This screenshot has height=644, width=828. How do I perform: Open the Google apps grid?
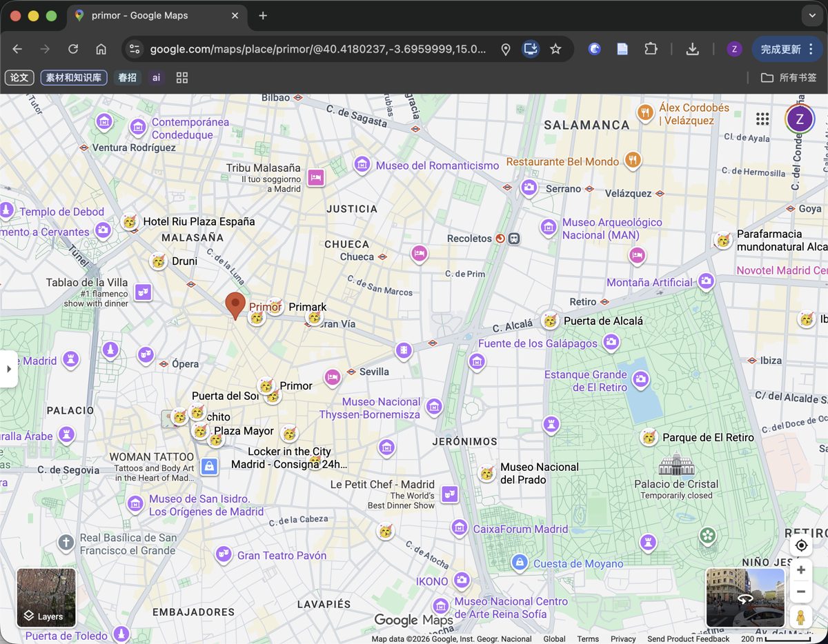point(762,119)
